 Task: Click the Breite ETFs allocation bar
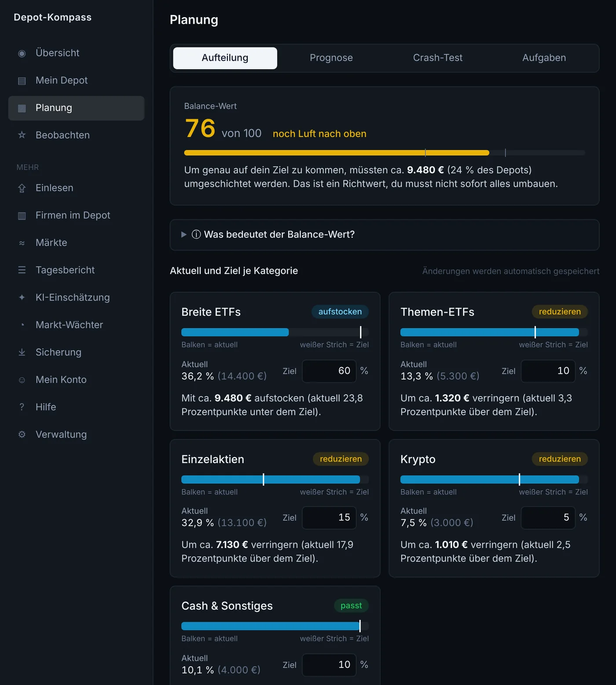pos(275,332)
